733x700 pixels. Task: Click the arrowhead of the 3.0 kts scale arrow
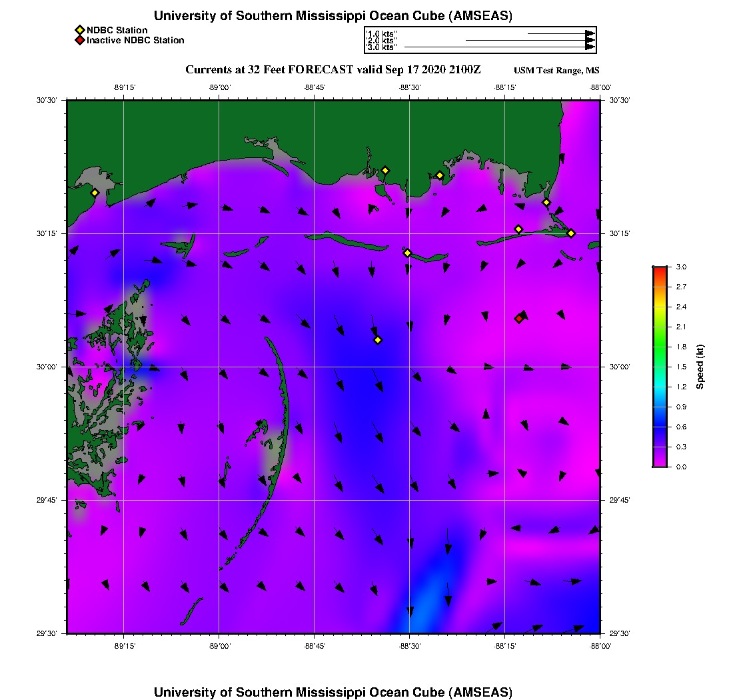(590, 47)
